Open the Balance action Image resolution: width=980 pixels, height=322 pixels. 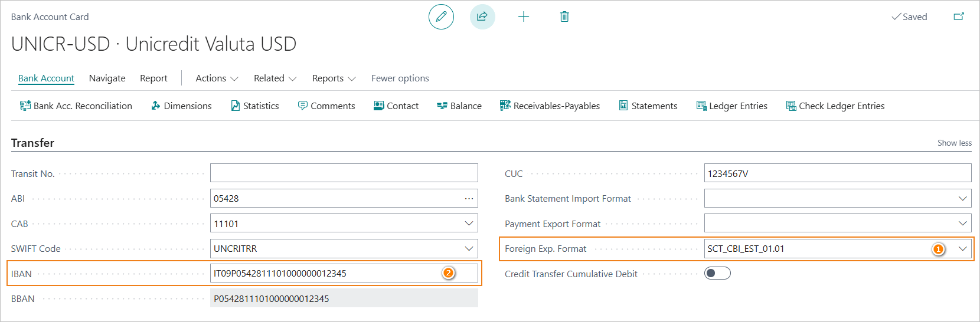coord(459,106)
